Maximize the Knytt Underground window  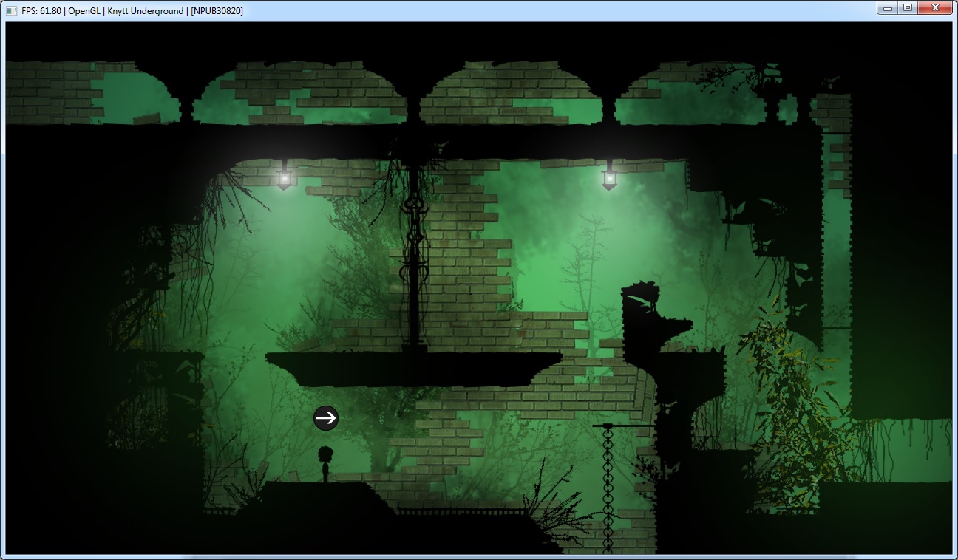click(906, 7)
